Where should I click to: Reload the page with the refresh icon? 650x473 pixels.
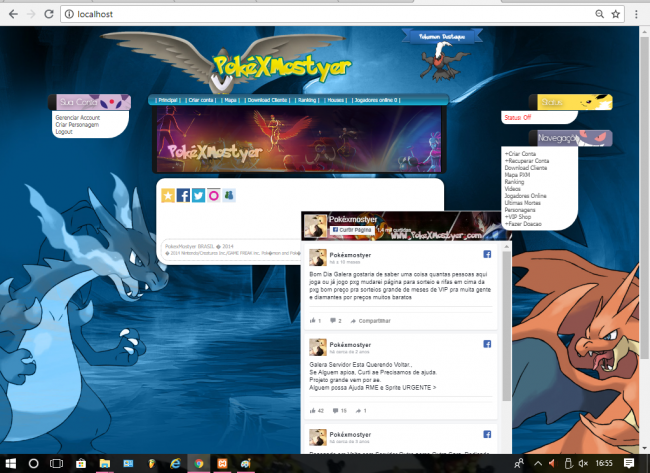pyautogui.click(x=49, y=14)
